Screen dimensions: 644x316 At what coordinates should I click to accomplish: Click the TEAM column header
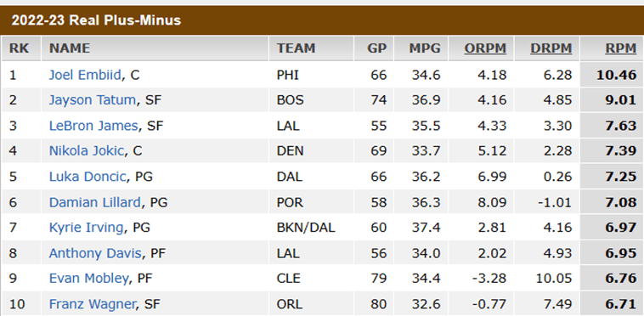pos(297,48)
